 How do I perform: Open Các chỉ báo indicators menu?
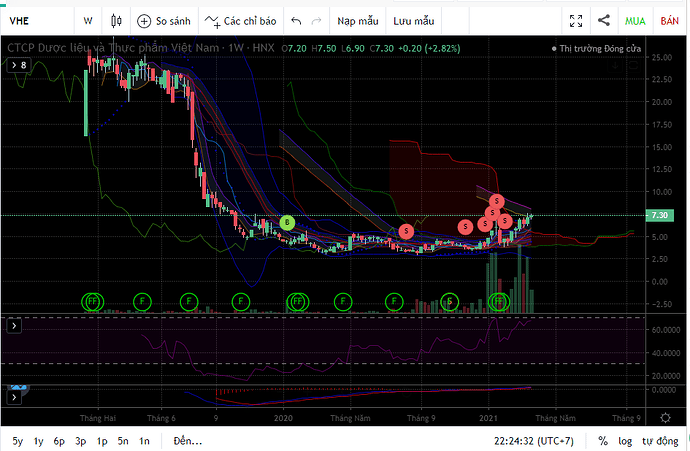[239, 20]
